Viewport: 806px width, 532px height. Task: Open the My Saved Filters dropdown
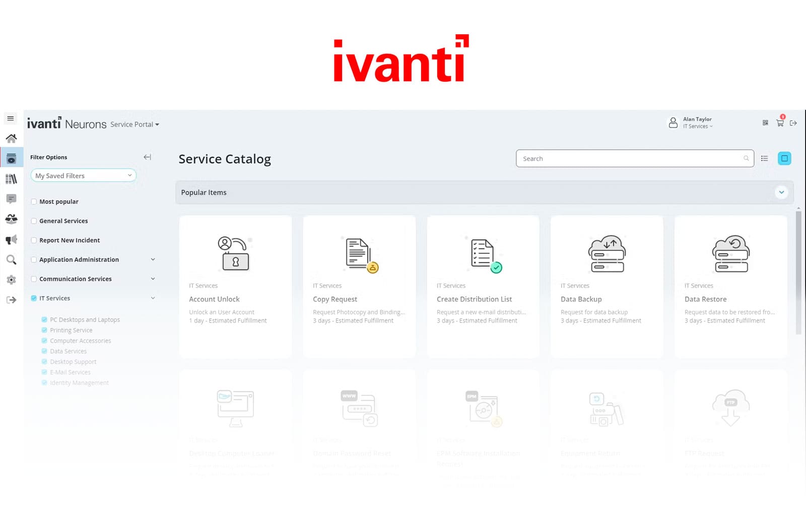(83, 175)
